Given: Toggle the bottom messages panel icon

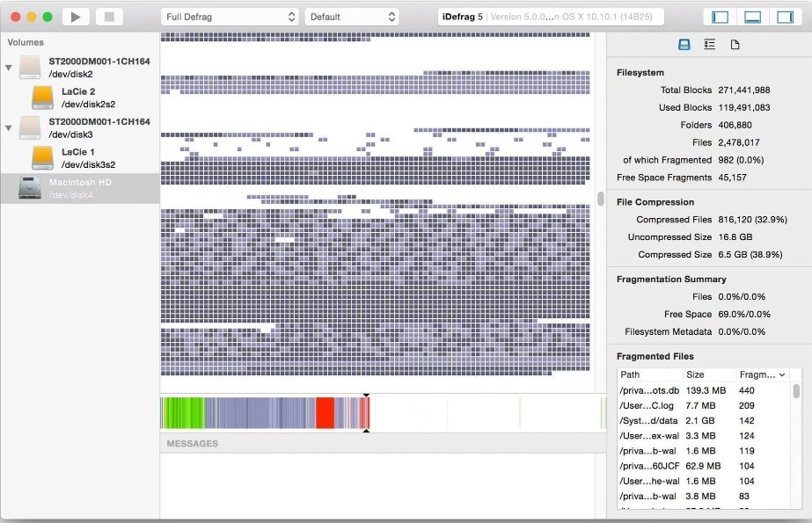Looking at the screenshot, I should tap(752, 17).
